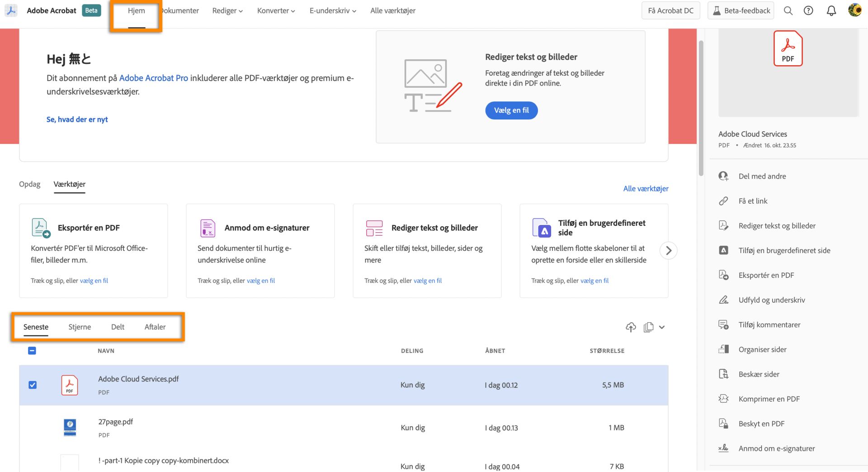Click the Beta-feedback button
Screen dimensions: 868x472
(741, 10)
